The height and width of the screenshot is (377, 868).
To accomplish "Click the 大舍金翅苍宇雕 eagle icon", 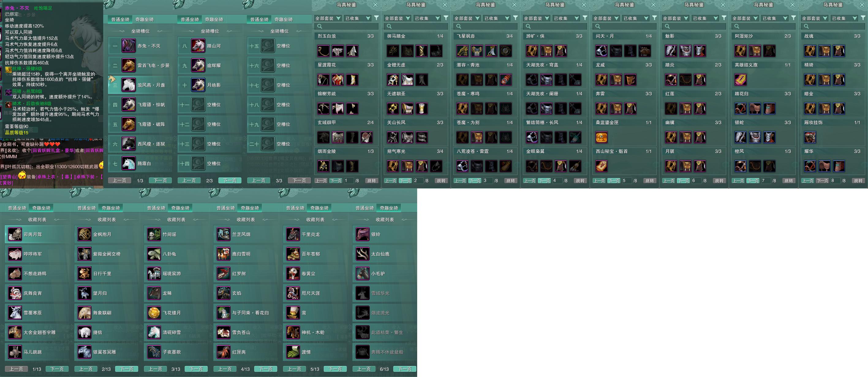I will coord(15,333).
